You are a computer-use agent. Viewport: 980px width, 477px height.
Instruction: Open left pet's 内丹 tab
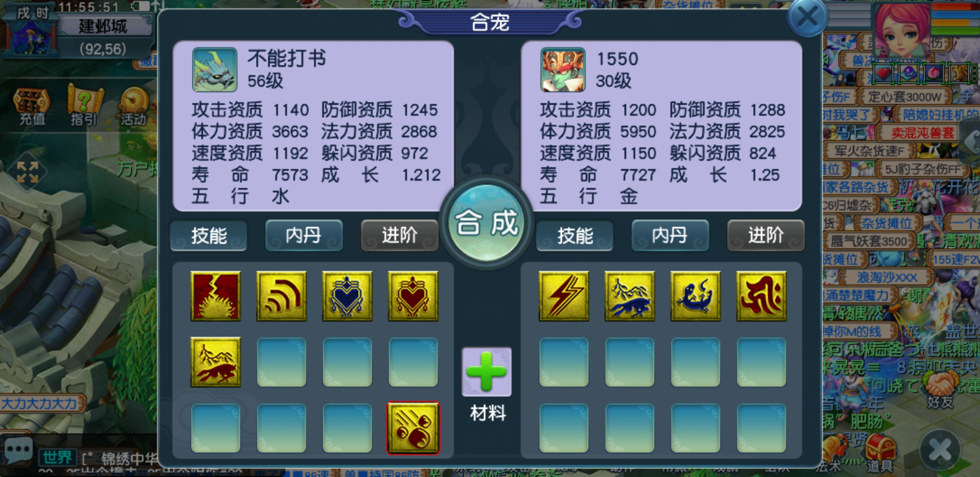[304, 235]
